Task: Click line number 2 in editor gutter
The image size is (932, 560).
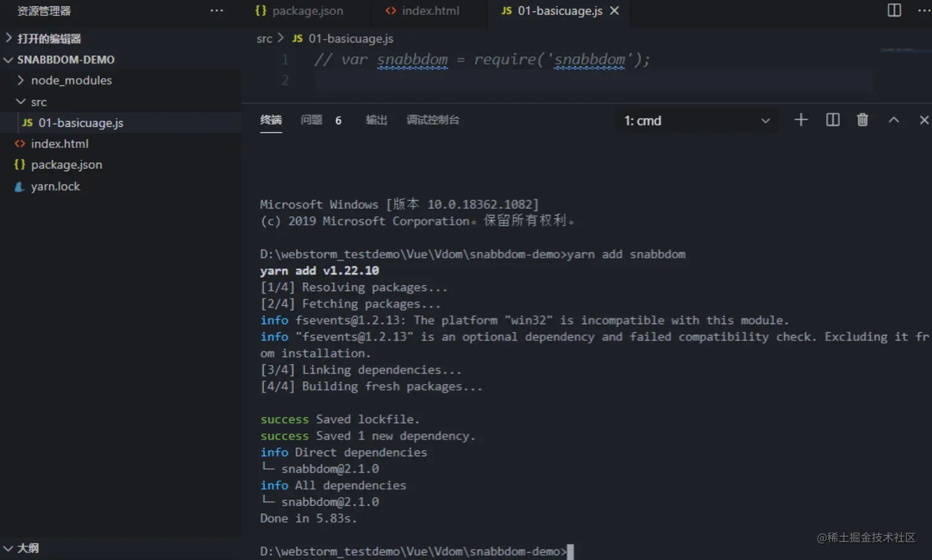Action: [x=285, y=80]
